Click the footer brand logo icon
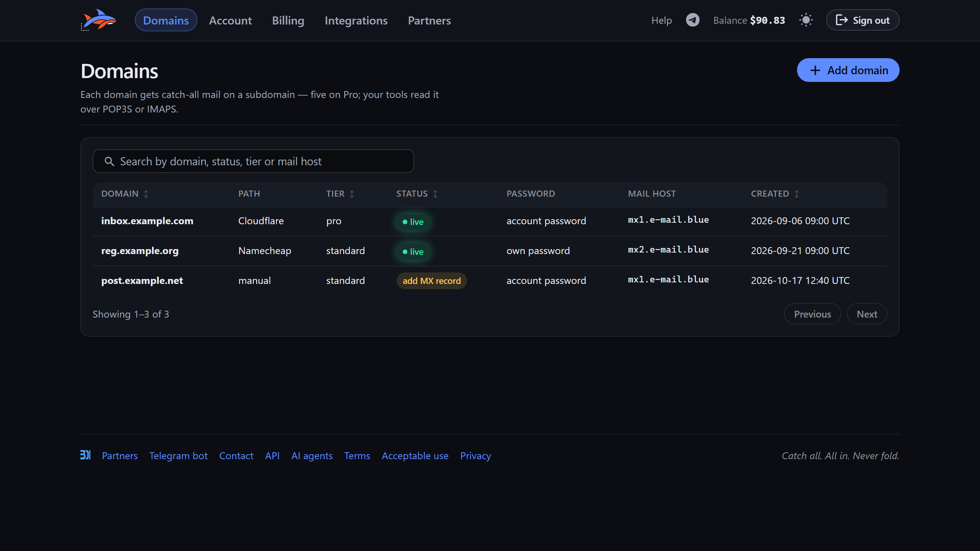The image size is (980, 551). click(85, 455)
